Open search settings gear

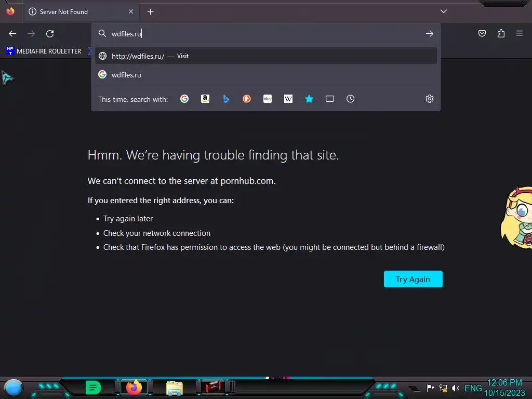[430, 99]
